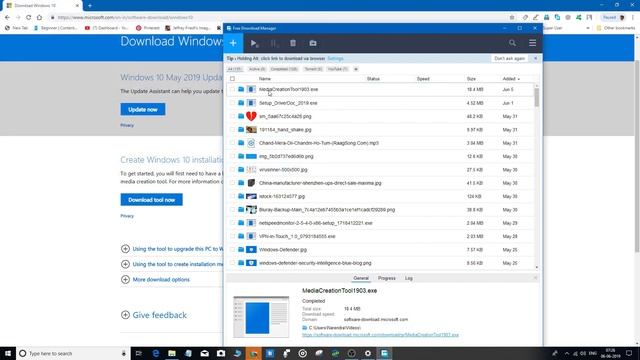Click Chrome back arrow
The width and height of the screenshot is (640, 360).
pos(7,18)
